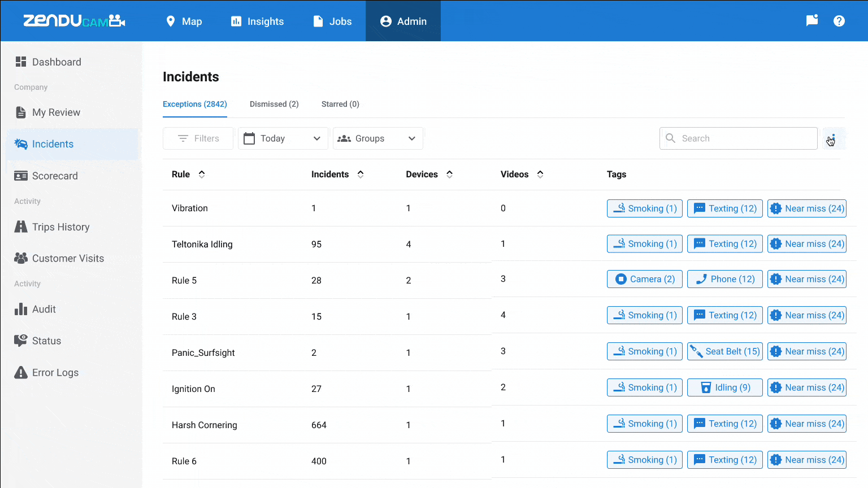Viewport: 868px width, 488px height.
Task: Sort by Incidents column arrows
Action: [361, 174]
